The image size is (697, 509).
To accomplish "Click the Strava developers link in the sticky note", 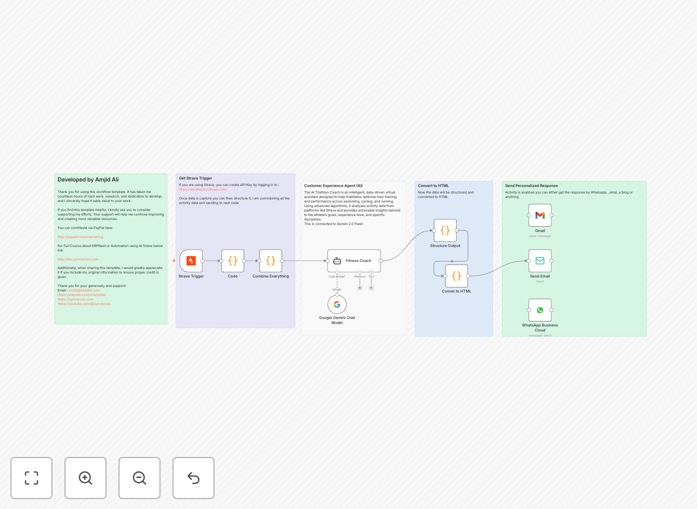I will coord(203,189).
